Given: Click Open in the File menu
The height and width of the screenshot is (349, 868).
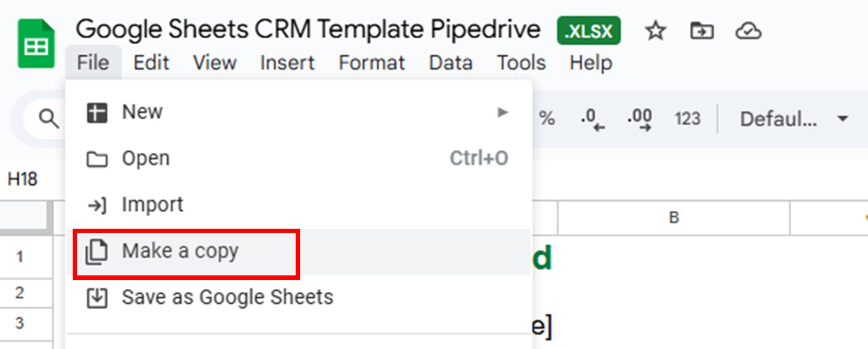Looking at the screenshot, I should coord(146,158).
